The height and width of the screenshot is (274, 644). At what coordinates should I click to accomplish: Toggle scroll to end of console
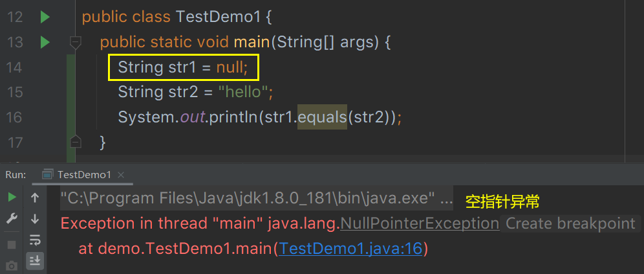pos(35,260)
